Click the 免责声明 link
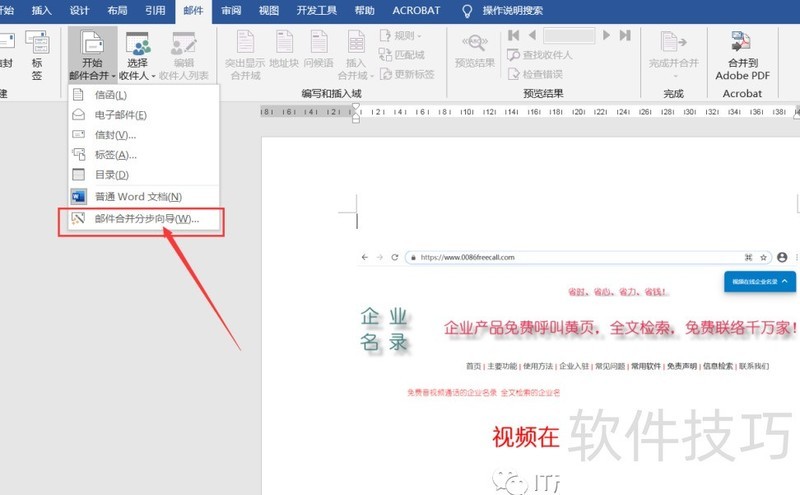This screenshot has width=800, height=495. click(x=682, y=366)
